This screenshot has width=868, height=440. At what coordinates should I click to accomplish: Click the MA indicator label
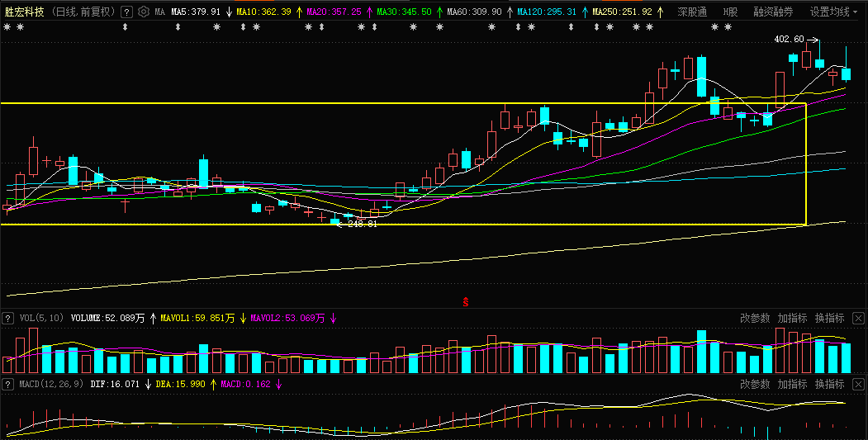[159, 12]
